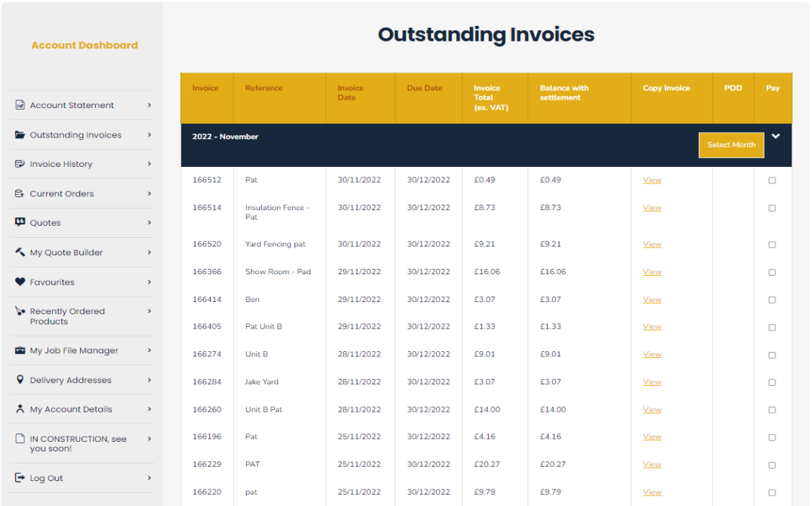
Task: Click the Delivery Addresses pin icon
Action: (x=20, y=380)
